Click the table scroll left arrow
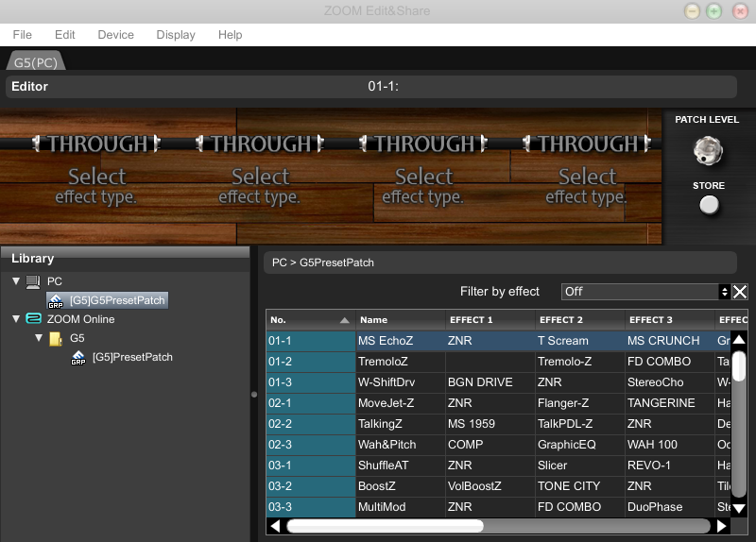The width and height of the screenshot is (756, 542). (x=275, y=526)
